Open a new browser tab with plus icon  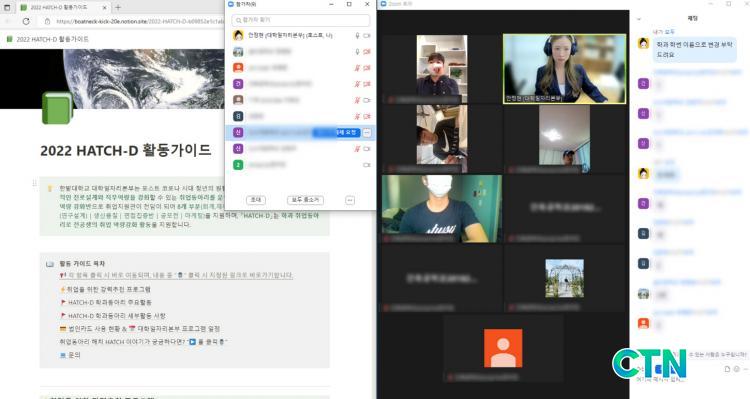[x=118, y=7]
